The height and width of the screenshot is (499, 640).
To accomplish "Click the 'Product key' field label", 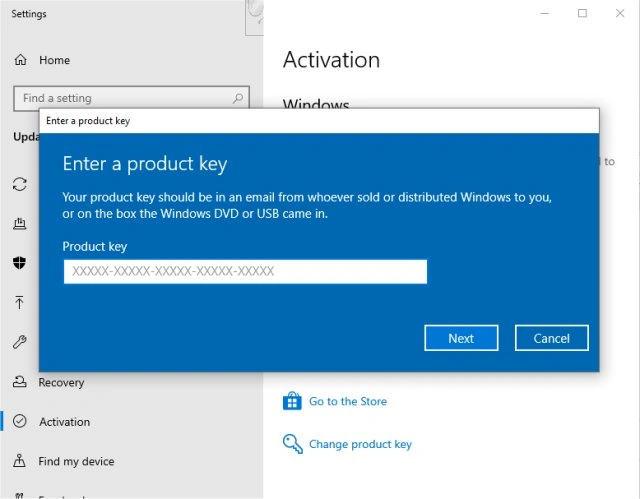I will click(95, 246).
